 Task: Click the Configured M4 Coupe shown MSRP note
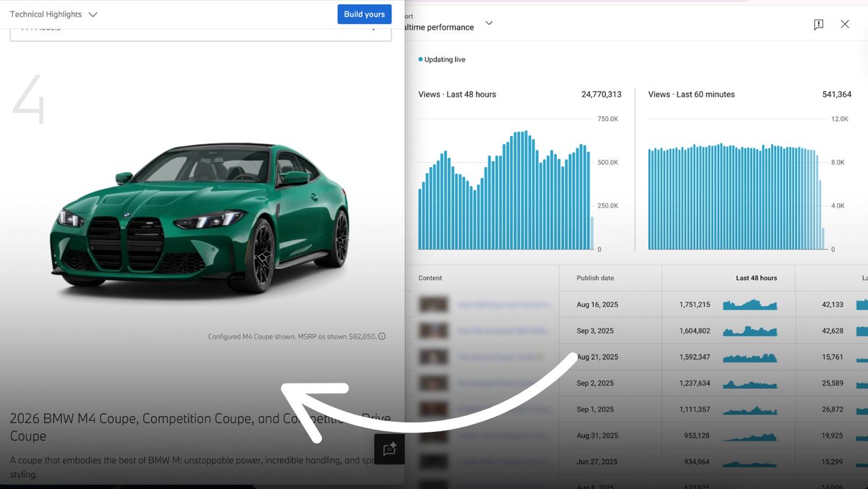pyautogui.click(x=292, y=336)
